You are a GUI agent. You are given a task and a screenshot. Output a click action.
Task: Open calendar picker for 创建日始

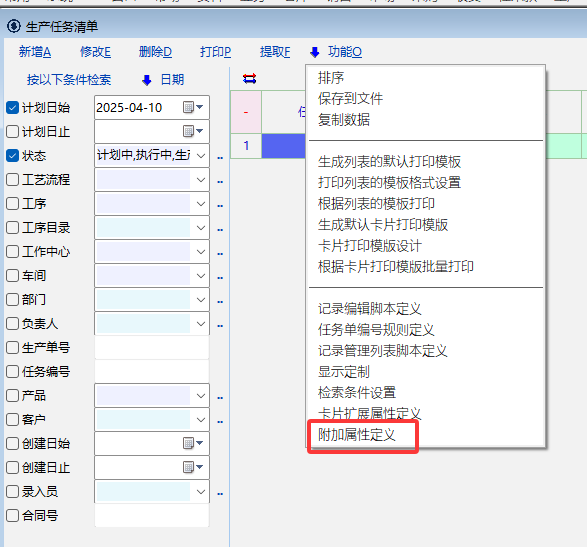pyautogui.click(x=193, y=443)
